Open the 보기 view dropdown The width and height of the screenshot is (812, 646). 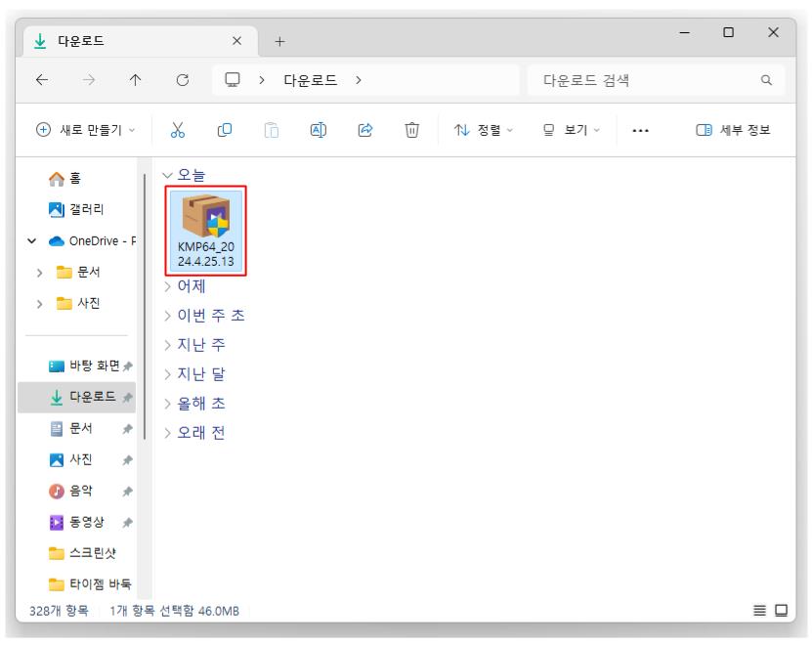(x=572, y=130)
